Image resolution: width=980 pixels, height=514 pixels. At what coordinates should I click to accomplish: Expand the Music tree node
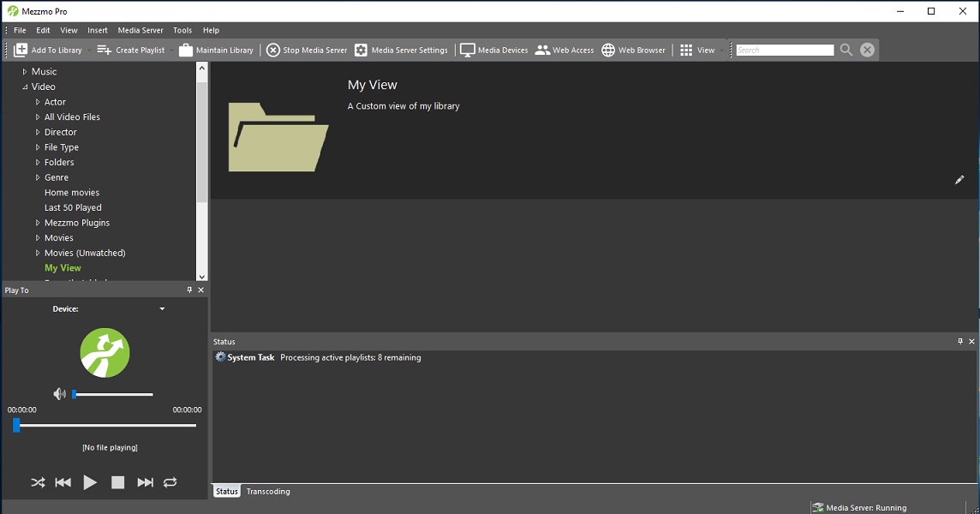(x=25, y=72)
